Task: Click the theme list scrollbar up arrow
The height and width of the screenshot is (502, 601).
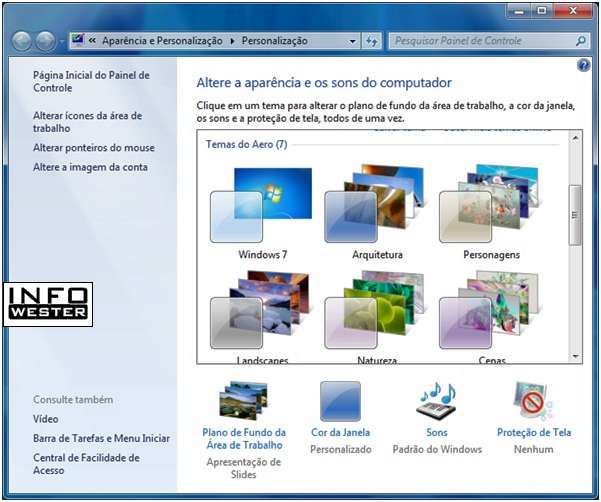Action: (x=575, y=138)
